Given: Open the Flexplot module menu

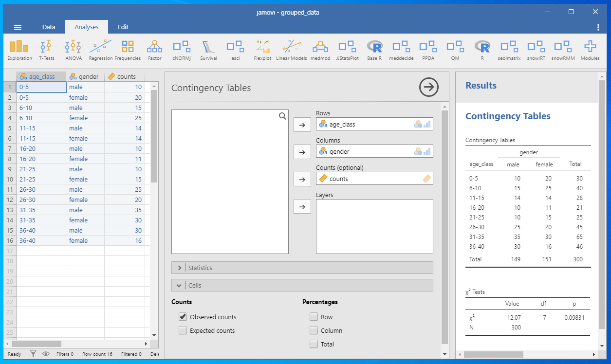Looking at the screenshot, I should point(262,50).
